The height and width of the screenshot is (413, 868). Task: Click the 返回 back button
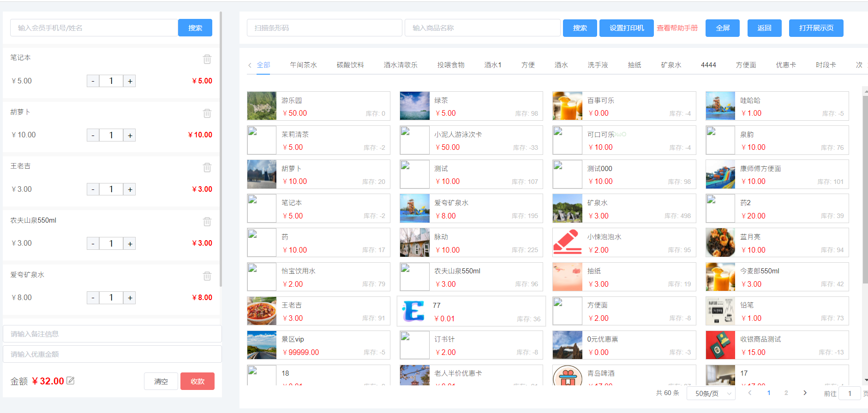click(x=765, y=28)
